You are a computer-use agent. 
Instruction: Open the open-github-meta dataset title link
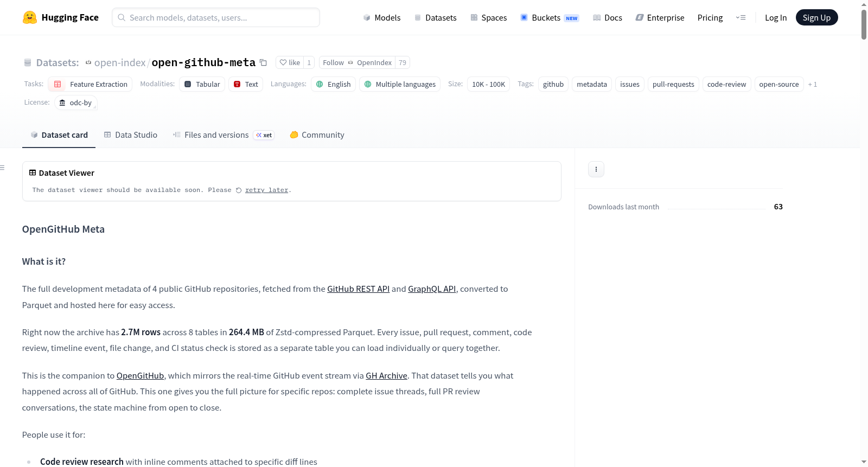(203, 62)
